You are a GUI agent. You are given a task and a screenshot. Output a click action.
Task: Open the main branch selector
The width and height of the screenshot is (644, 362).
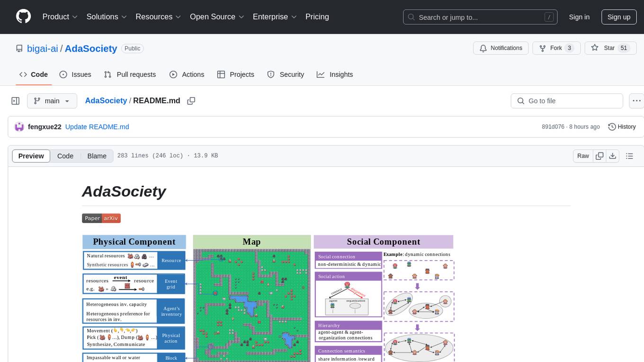[52, 101]
